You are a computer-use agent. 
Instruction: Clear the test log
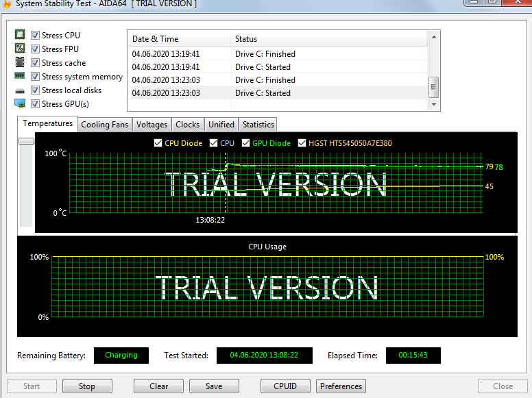coord(158,386)
